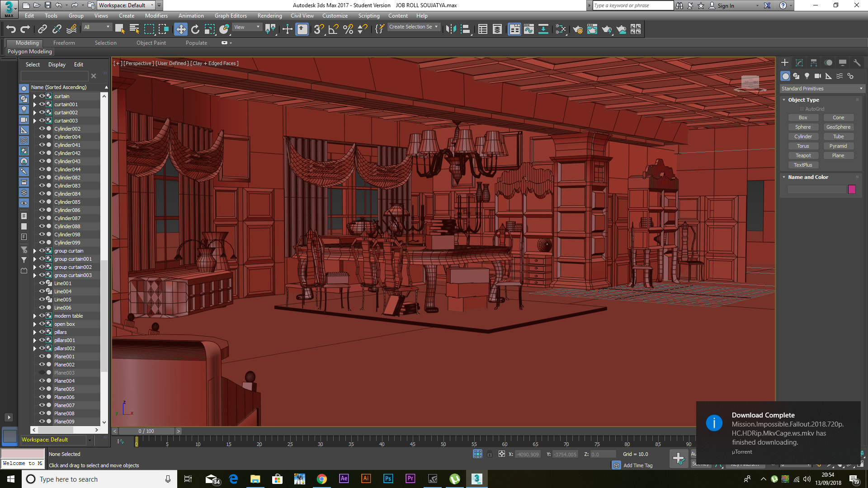Toggle visibility of curtain003 in Scene Explorer
This screenshot has width=868, height=488.
(42, 121)
